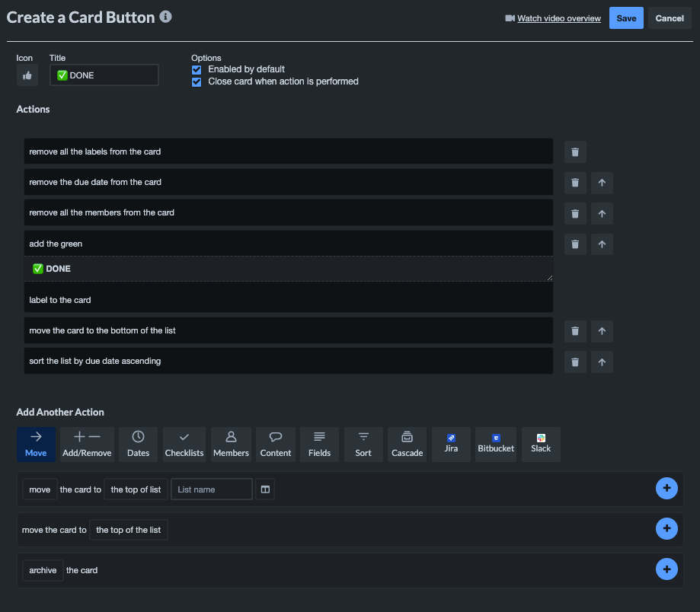Screen dimensions: 700x612
Task: Open the Sort action tab
Action: point(363,445)
